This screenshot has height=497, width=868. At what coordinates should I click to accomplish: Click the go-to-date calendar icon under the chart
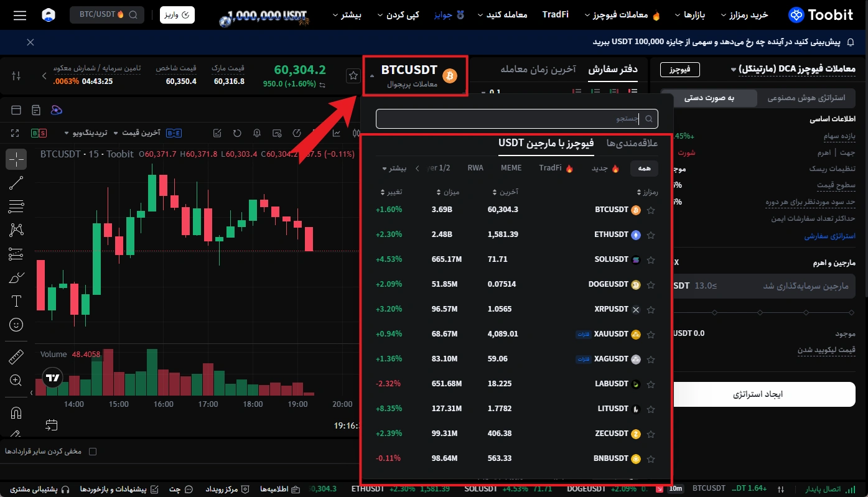[51, 425]
